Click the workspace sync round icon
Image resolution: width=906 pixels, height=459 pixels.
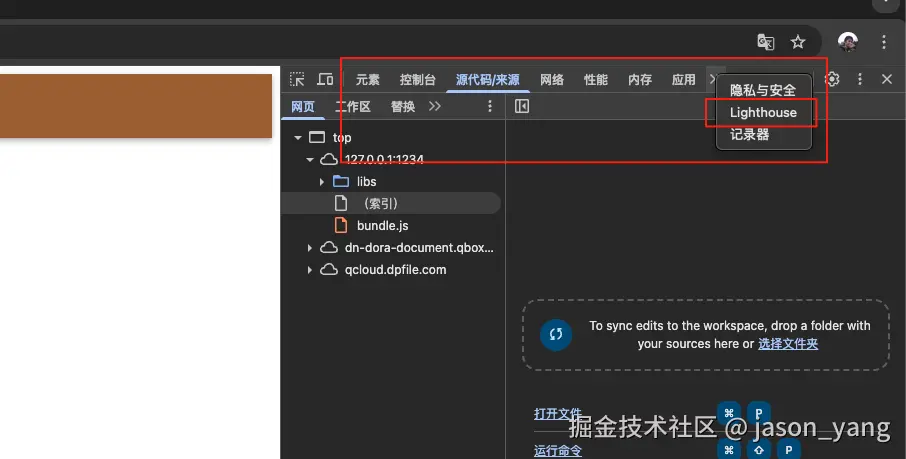tap(556, 334)
